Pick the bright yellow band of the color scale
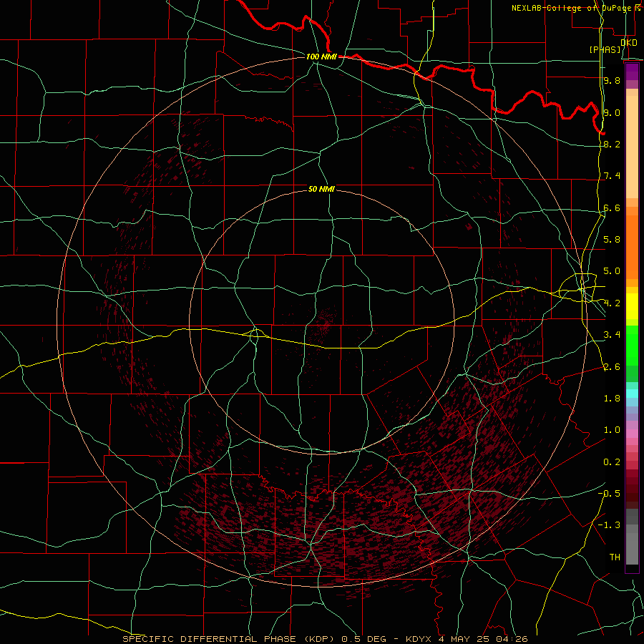The height and width of the screenshot is (644, 644). 632,306
